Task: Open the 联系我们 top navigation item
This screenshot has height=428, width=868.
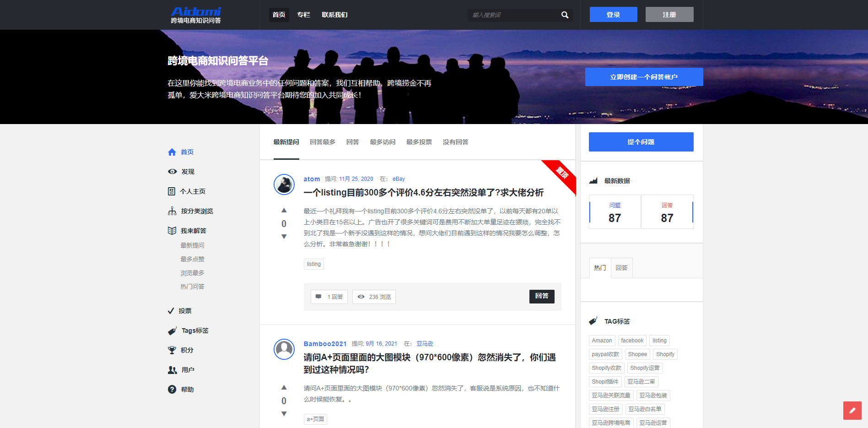Action: [x=335, y=15]
